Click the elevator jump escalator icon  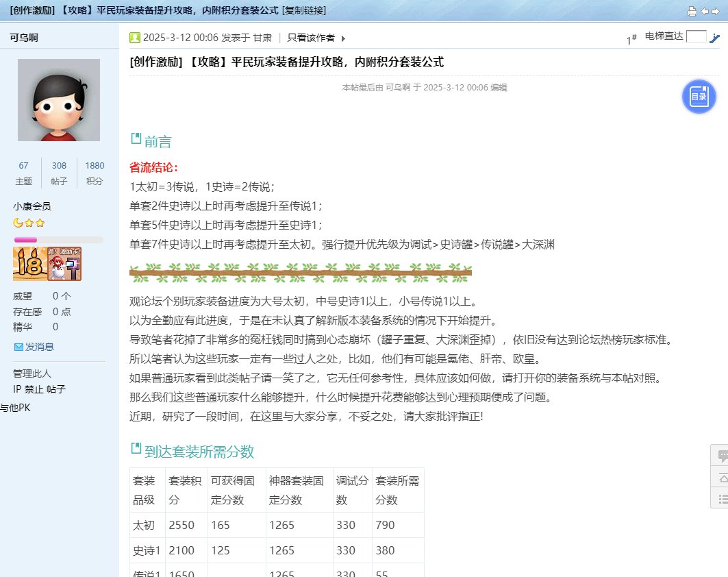(714, 38)
